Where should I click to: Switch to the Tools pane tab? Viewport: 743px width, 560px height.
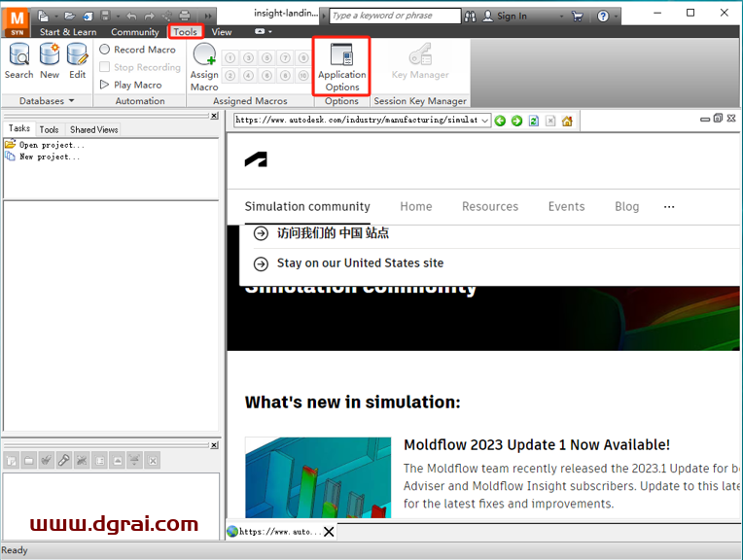[49, 129]
